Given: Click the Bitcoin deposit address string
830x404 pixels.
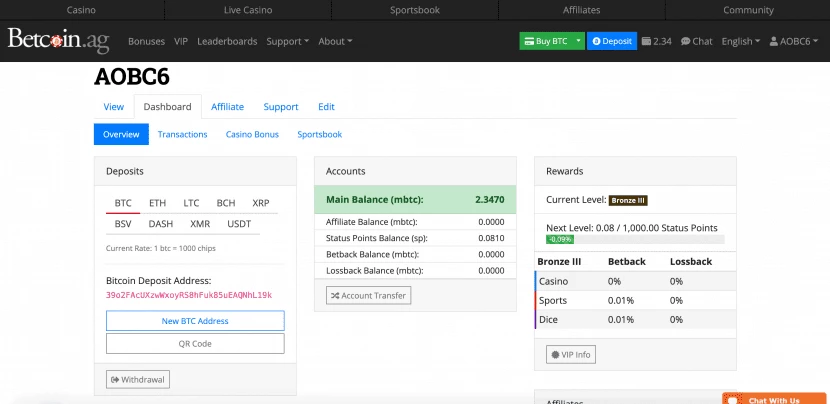Looking at the screenshot, I should (x=189, y=295).
